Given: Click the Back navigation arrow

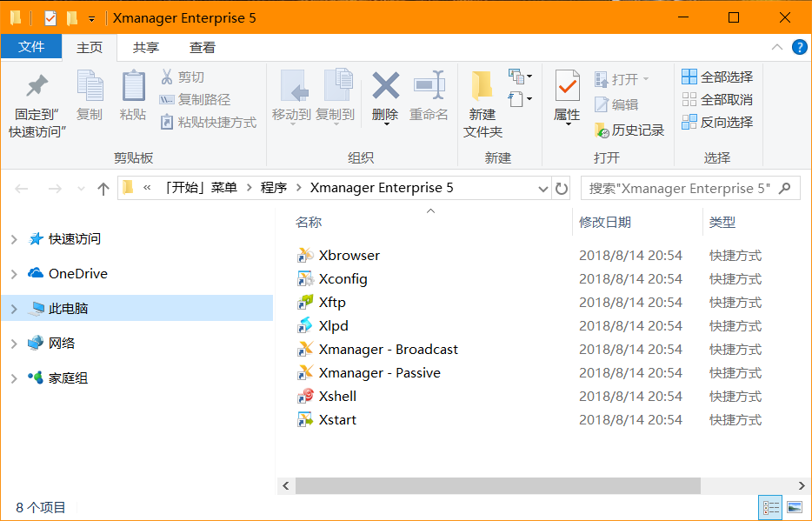Looking at the screenshot, I should pos(21,189).
